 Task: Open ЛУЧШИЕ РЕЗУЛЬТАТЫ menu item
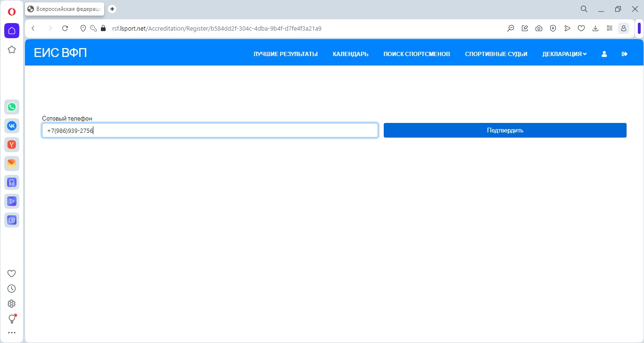[x=285, y=54]
